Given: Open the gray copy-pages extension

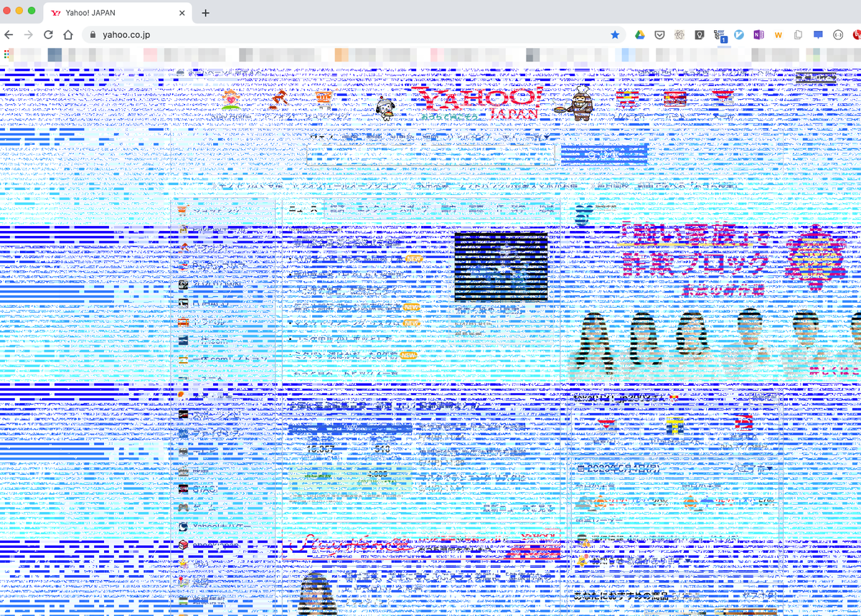Looking at the screenshot, I should (798, 34).
